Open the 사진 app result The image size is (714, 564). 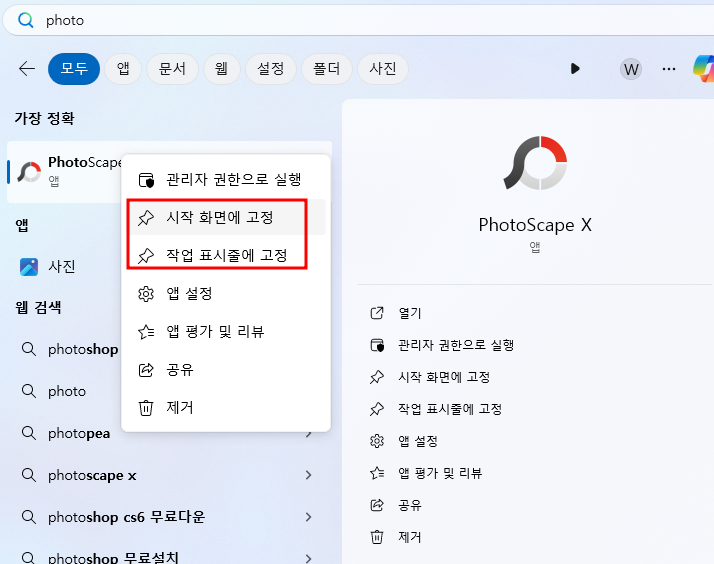click(x=65, y=267)
